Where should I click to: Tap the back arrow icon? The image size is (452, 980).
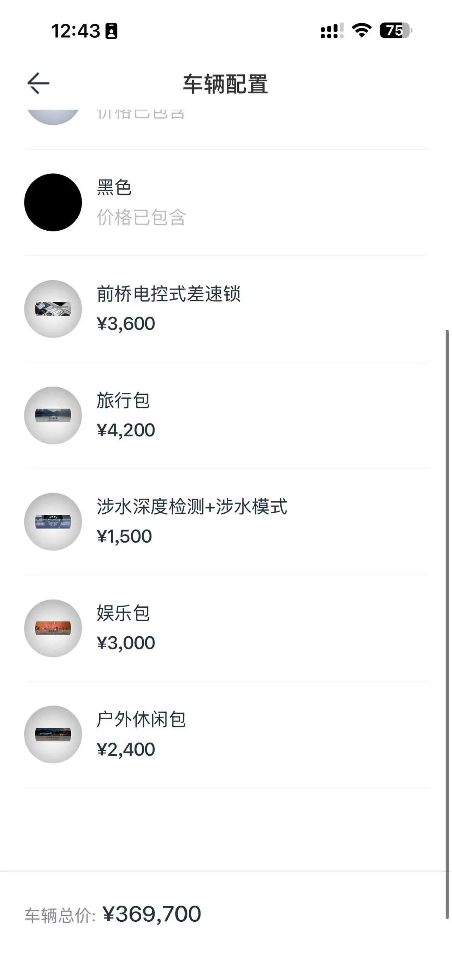(38, 83)
